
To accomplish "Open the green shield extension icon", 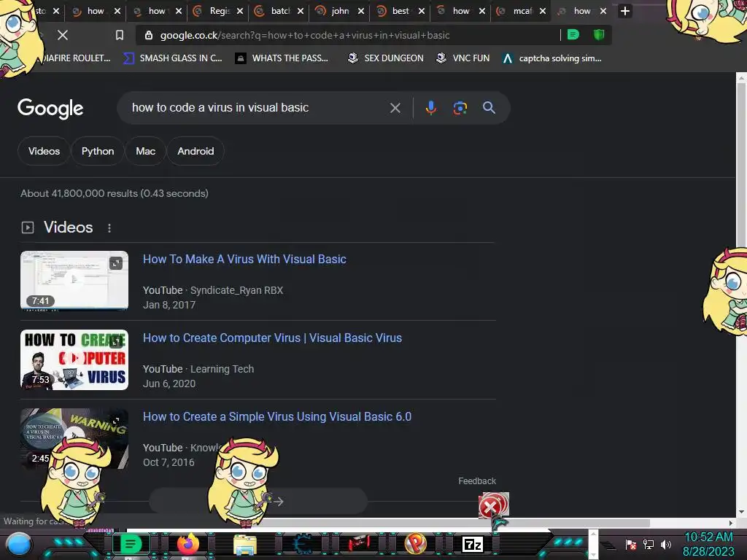I will coord(599,35).
